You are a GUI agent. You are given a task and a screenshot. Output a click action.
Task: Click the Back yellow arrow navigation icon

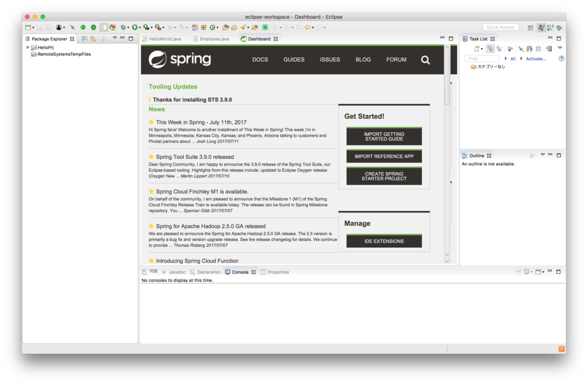pyautogui.click(x=308, y=28)
